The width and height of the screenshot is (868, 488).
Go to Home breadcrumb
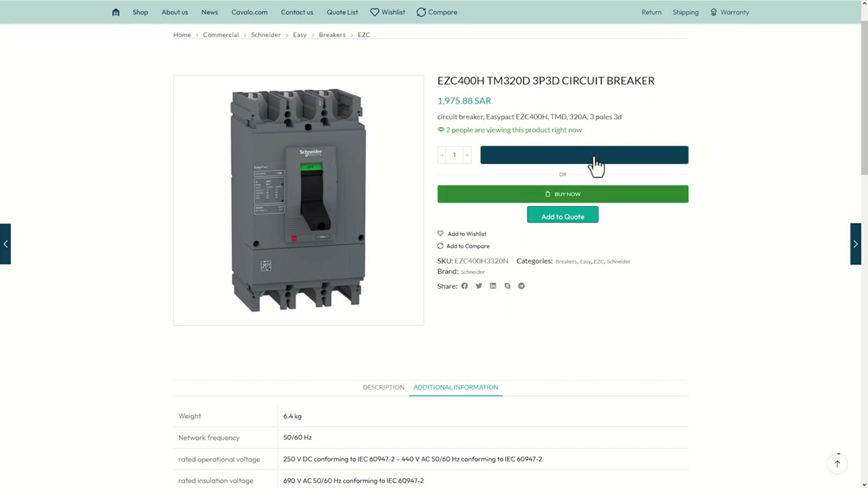(182, 35)
